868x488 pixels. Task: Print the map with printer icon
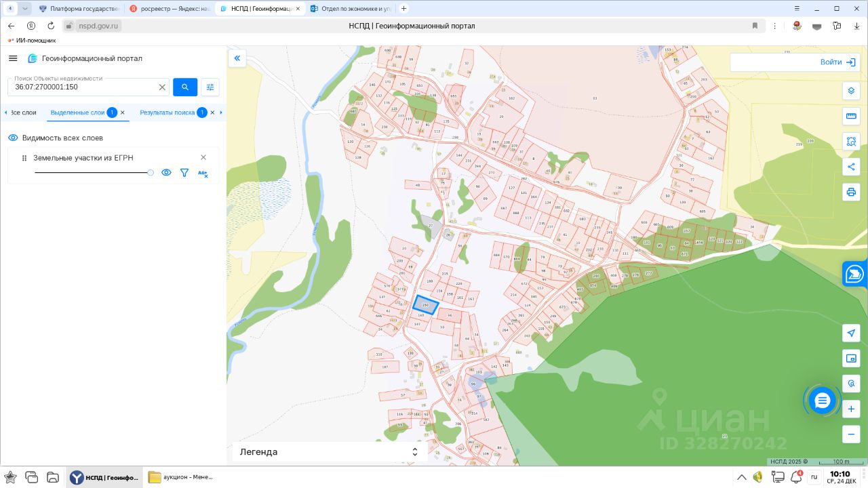click(851, 192)
